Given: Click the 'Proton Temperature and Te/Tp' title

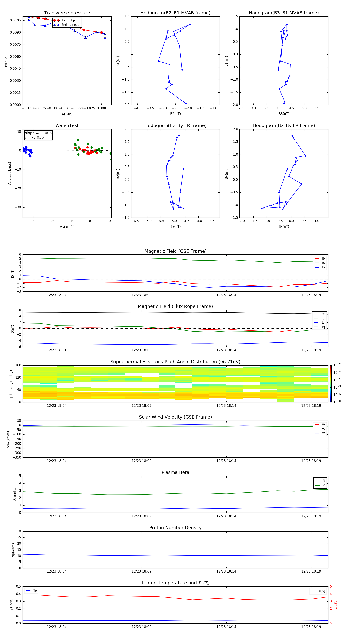Looking at the screenshot, I should 175,583.
